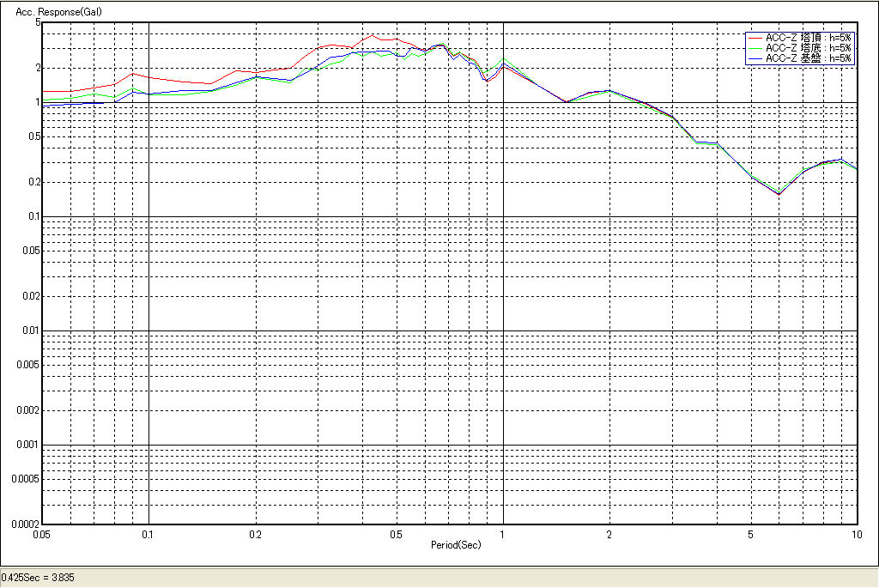Click the 2 tick label on period axis
Image resolution: width=879 pixels, height=588 pixels.
(x=609, y=534)
